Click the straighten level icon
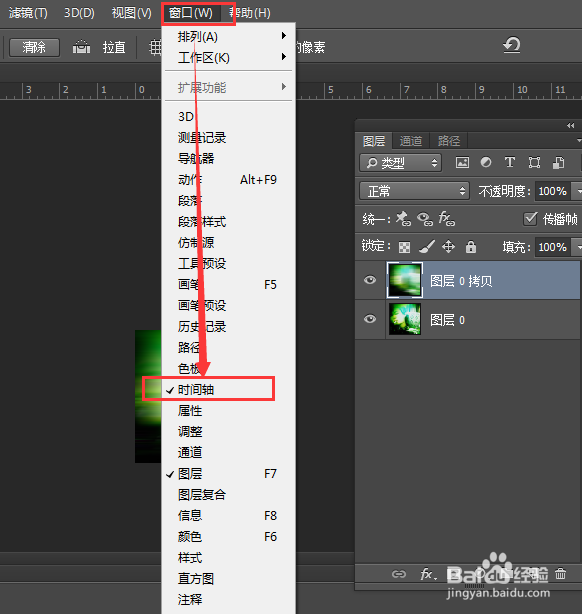 pos(81,47)
